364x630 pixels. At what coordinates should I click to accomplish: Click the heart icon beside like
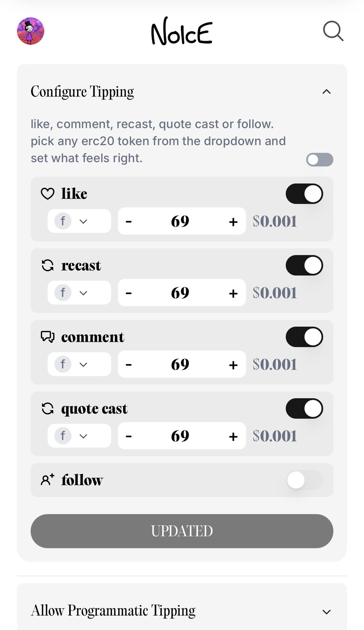click(48, 194)
